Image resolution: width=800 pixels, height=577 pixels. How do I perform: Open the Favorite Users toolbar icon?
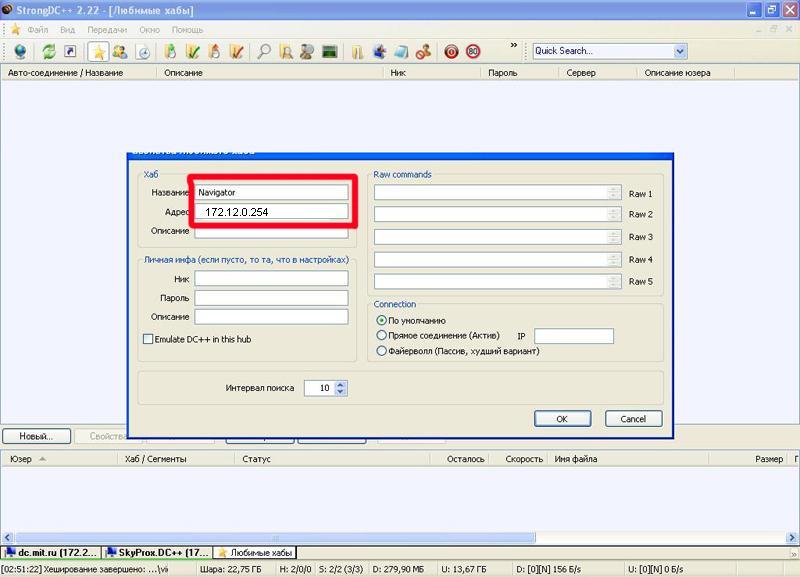tap(120, 51)
